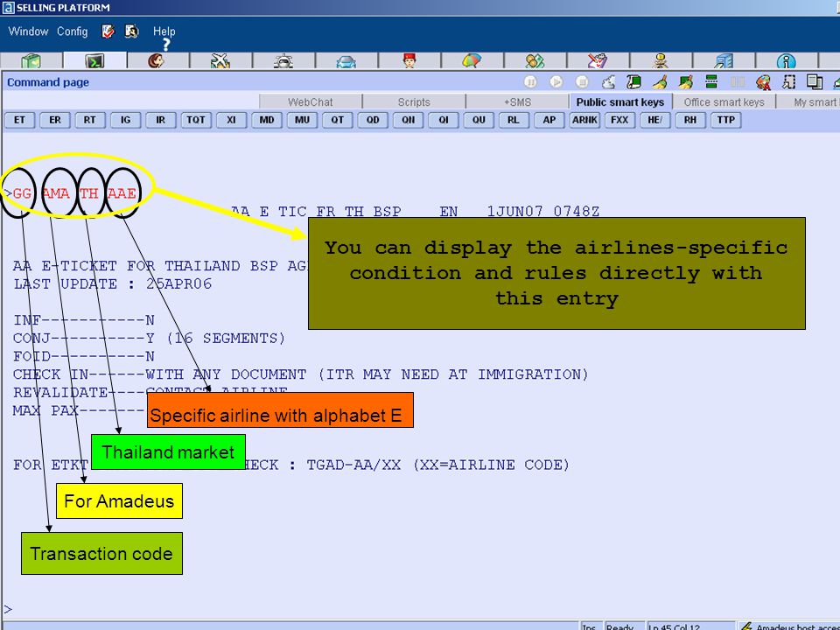Switch to the Scripts tab
Screen dimensions: 840x630
[414, 101]
